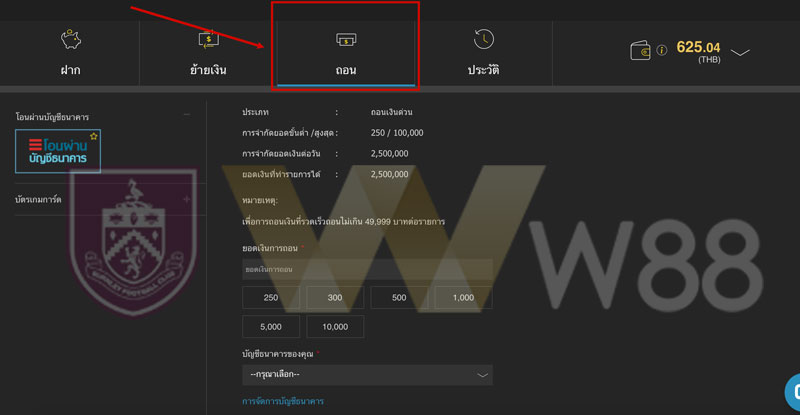Switch to the ประวัติ history tab

[483, 53]
